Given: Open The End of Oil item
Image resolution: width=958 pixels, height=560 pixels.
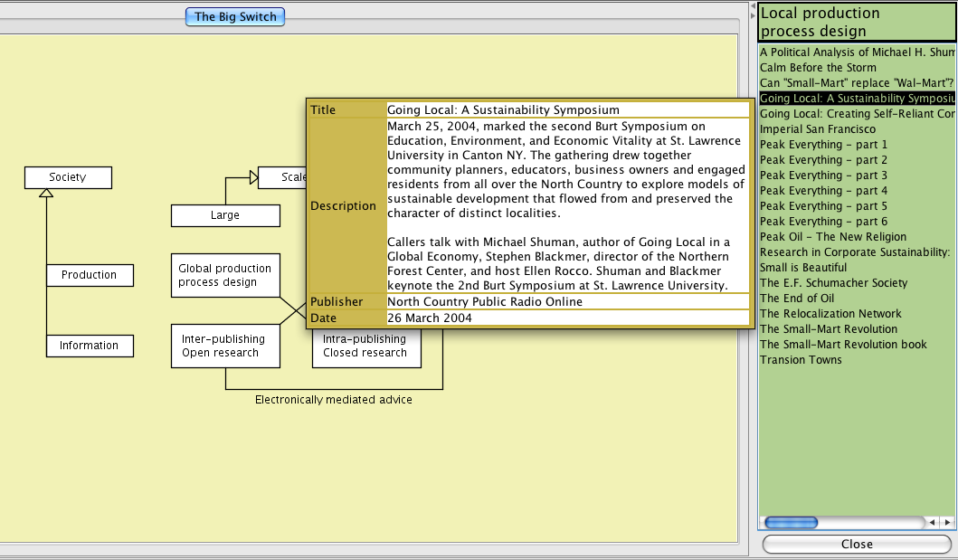Looking at the screenshot, I should pos(797,299).
